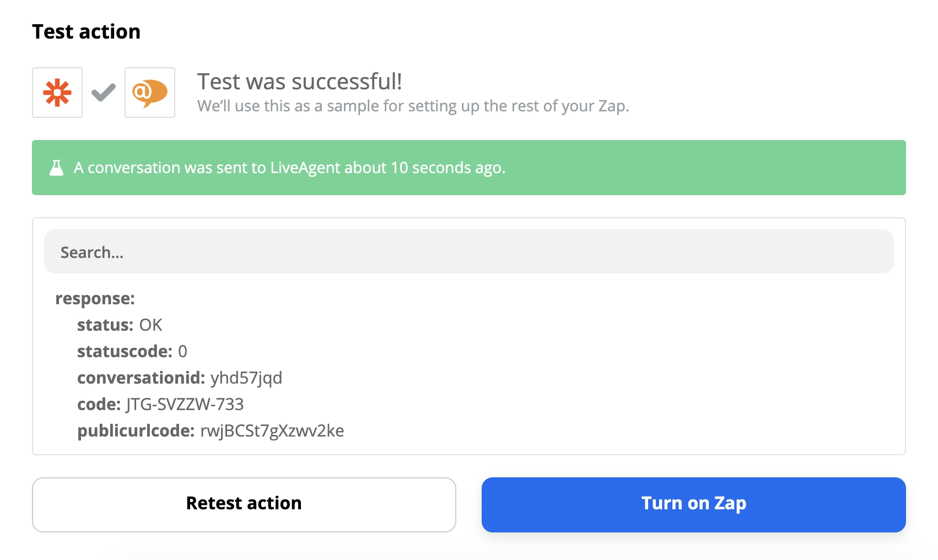Click the Test action page title
The width and height of the screenshot is (938, 560).
87,31
